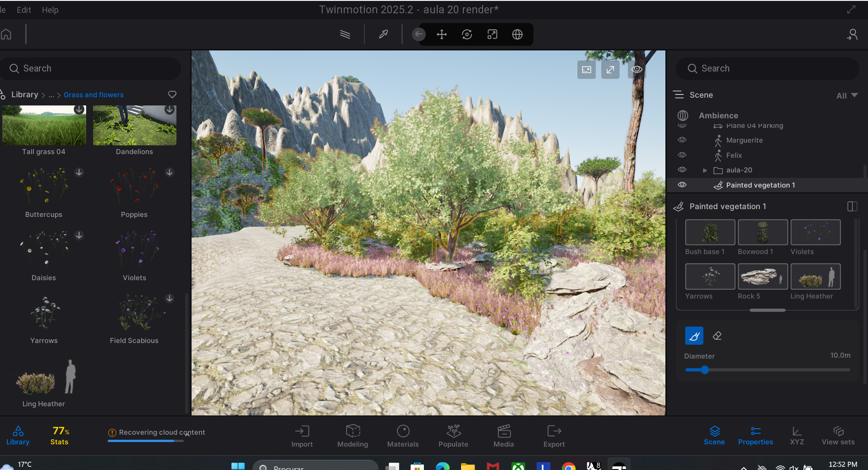Add current folder to favorites heart
The image size is (868, 470).
[172, 94]
